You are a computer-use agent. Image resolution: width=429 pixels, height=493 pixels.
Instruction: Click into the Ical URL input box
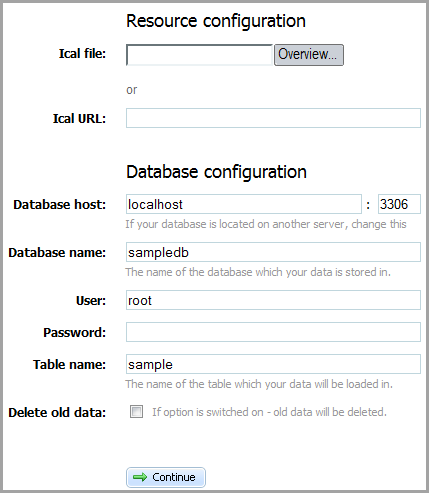pos(273,118)
